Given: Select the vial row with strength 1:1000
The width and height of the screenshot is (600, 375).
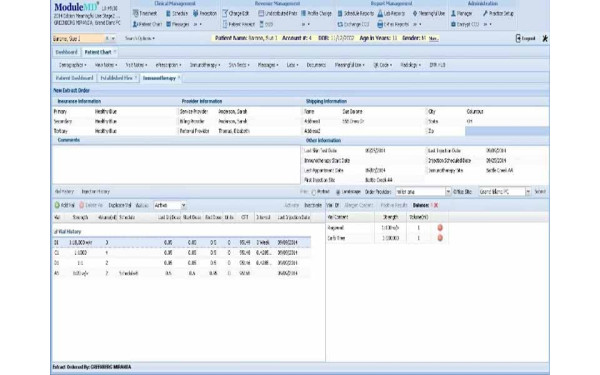Looking at the screenshot, I should [181, 253].
